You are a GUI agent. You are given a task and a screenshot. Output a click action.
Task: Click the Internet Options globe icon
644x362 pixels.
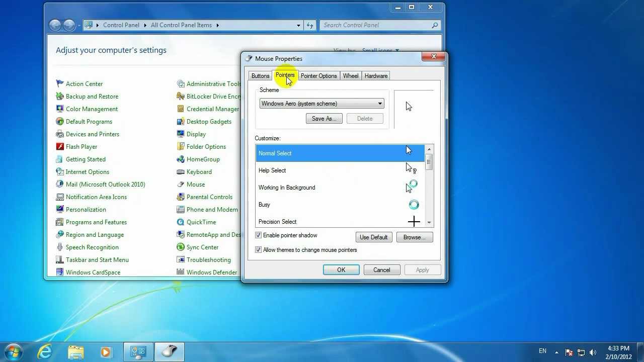pos(60,172)
